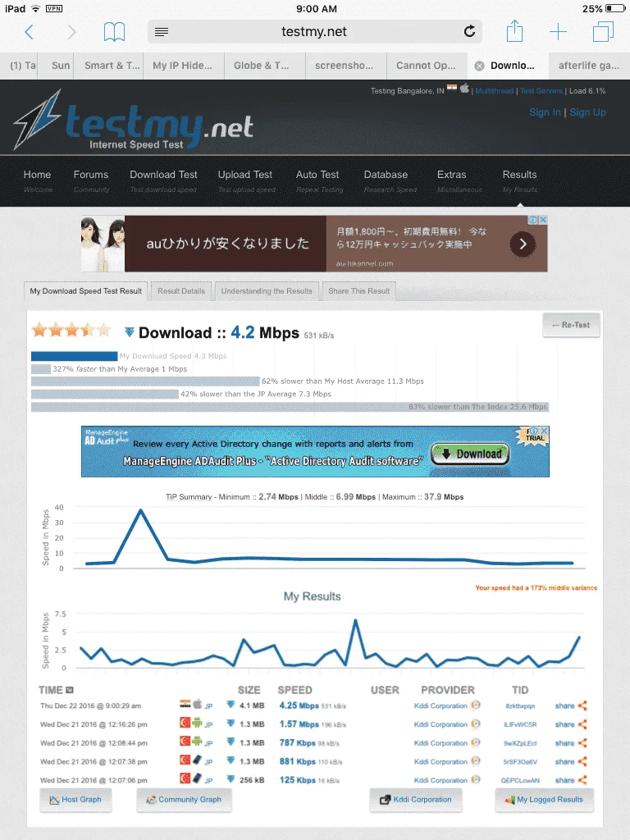Share the 1.57 Mbps result

pos(571,725)
